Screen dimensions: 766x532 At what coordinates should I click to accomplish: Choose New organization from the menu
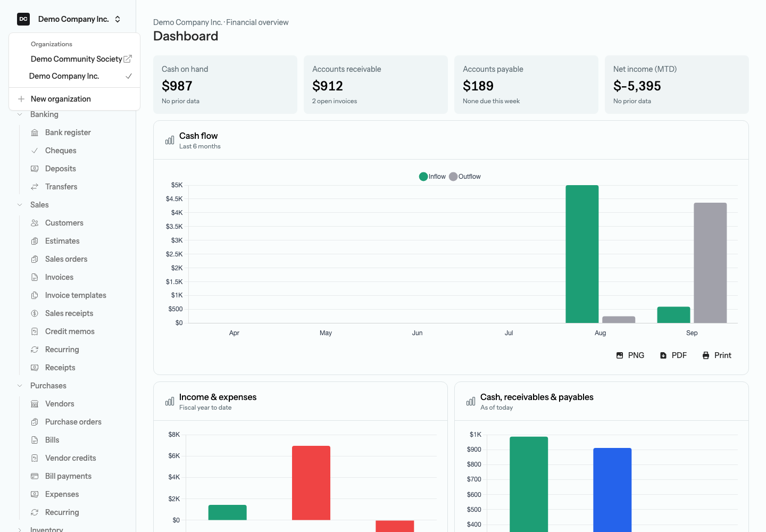74,99
